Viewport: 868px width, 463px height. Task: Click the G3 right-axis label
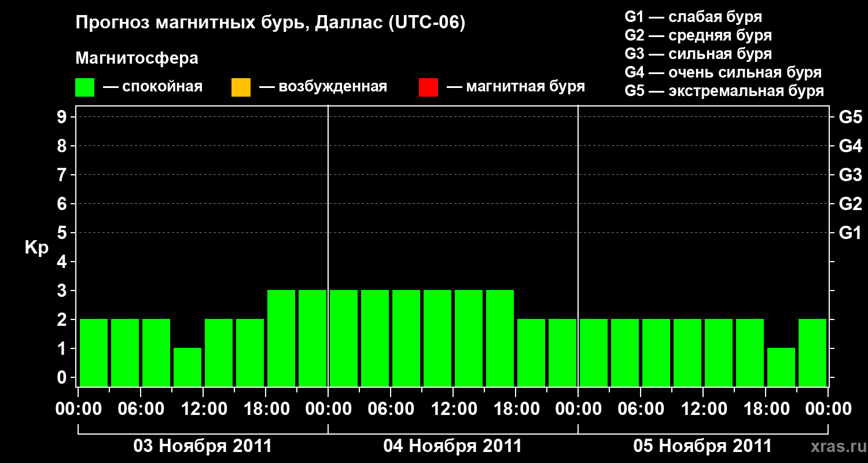click(x=850, y=175)
